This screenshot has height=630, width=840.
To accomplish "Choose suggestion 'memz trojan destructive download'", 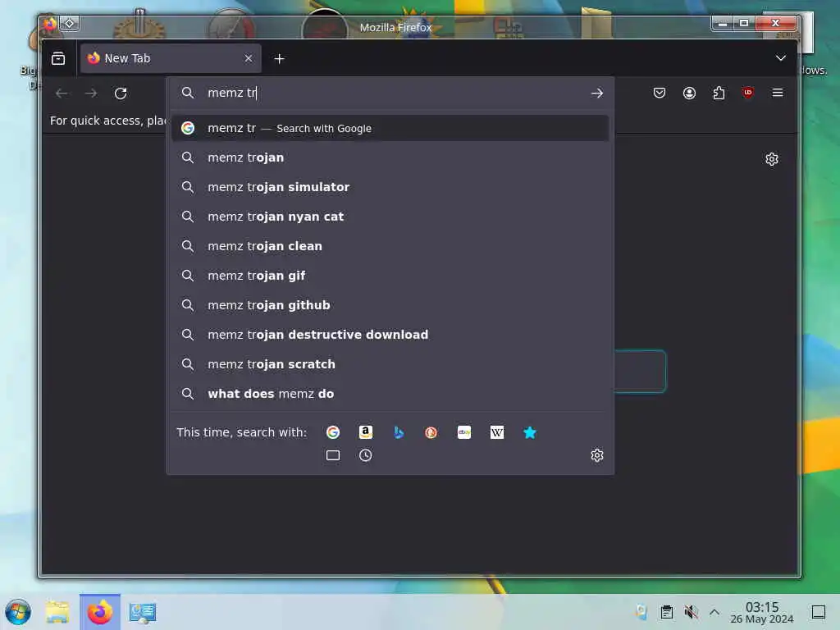I will pyautogui.click(x=390, y=335).
